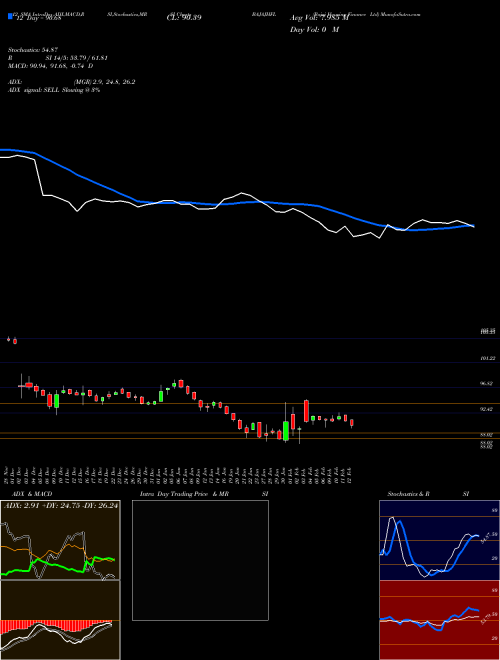Image resolution: width=500 pixels, height=660 pixels.
Task: Click the green candle near 02 Jan
Action: click(x=161, y=396)
